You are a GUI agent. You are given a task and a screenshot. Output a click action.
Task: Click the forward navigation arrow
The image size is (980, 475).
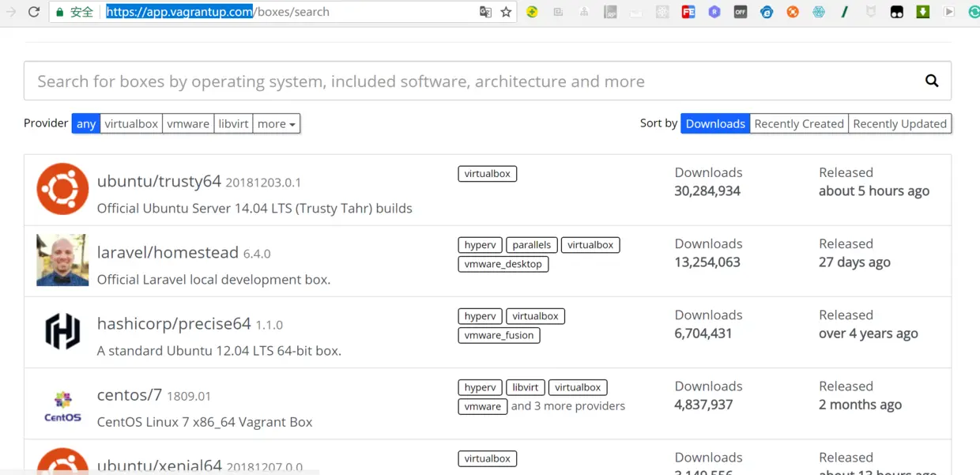click(x=10, y=12)
